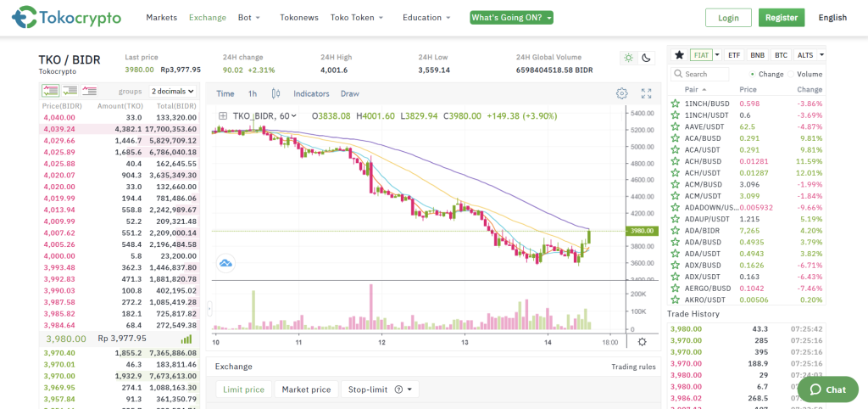Select the Time chart view
This screenshot has width=868, height=409.
coord(225,93)
